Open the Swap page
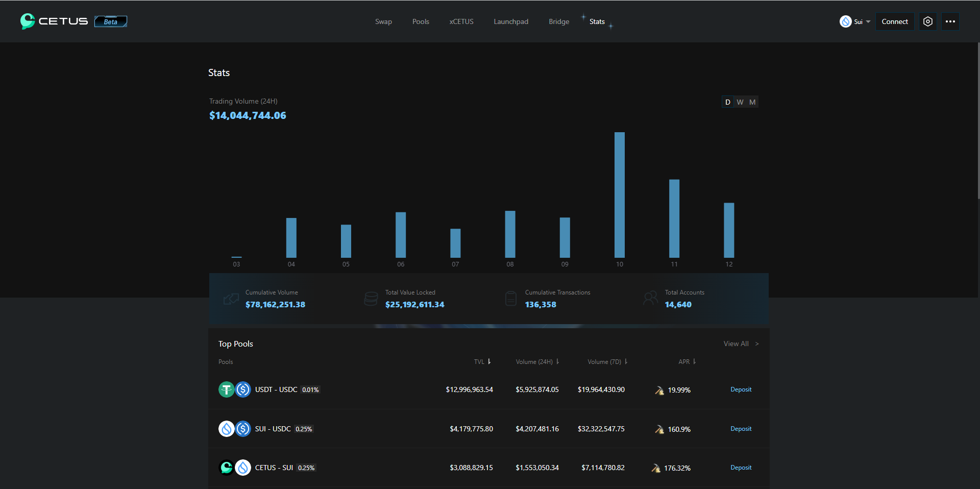 click(x=383, y=21)
